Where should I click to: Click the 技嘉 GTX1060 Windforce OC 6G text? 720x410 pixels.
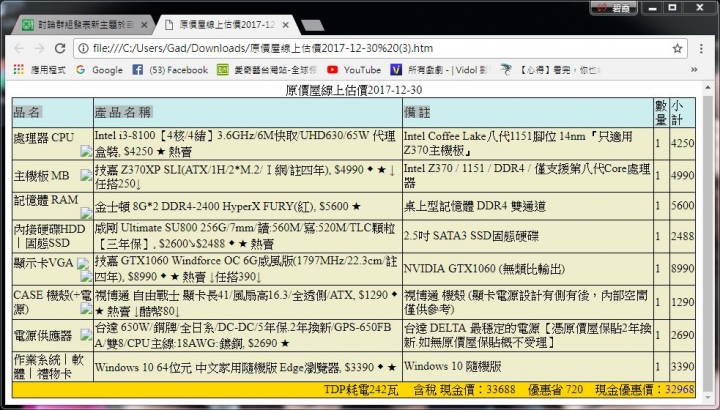[x=246, y=269]
